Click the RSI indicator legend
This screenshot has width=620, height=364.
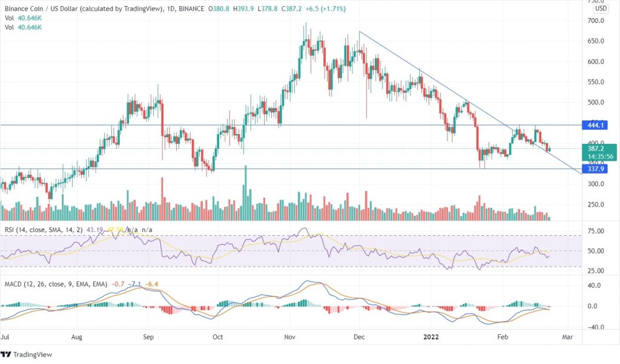click(78, 230)
